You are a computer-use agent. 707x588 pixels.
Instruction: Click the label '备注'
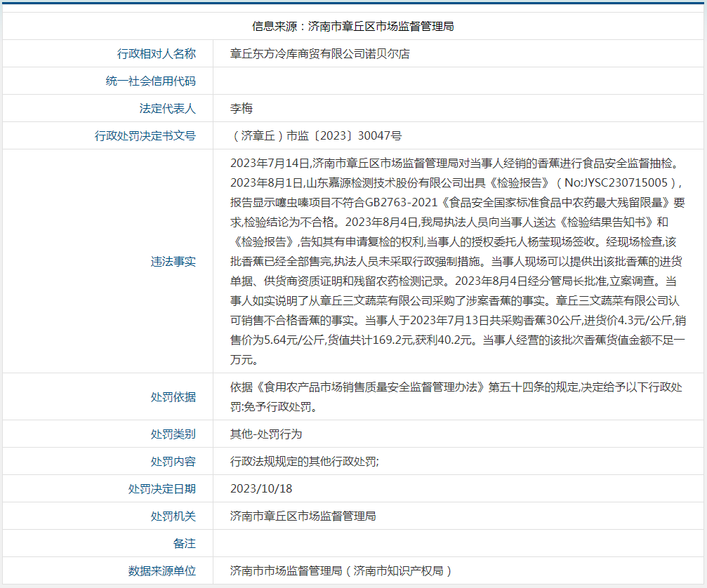[185, 544]
